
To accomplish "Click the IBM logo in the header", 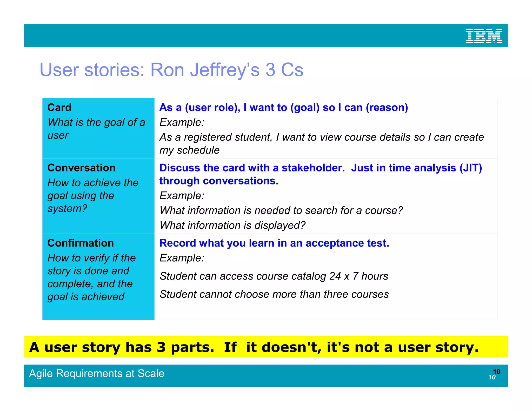I will (484, 36).
